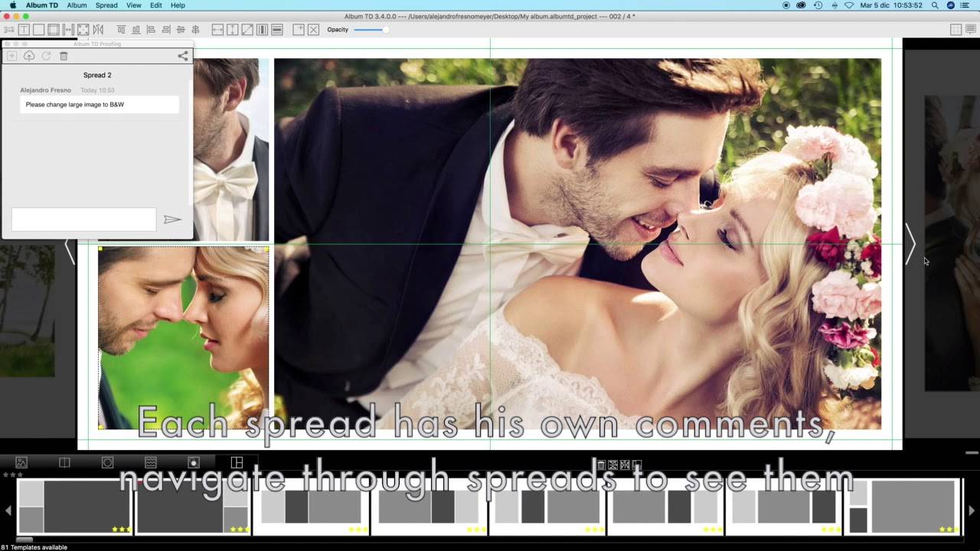
Task: Click the fit-width arrows tool icon
Action: (x=68, y=30)
